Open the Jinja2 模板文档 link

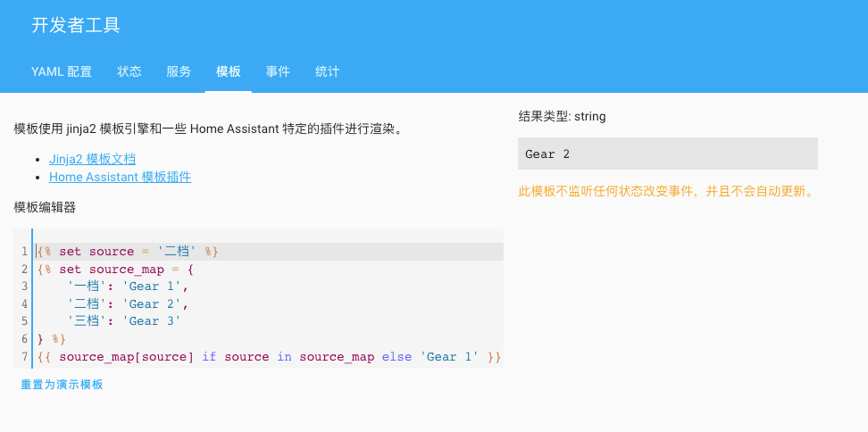[x=93, y=159]
